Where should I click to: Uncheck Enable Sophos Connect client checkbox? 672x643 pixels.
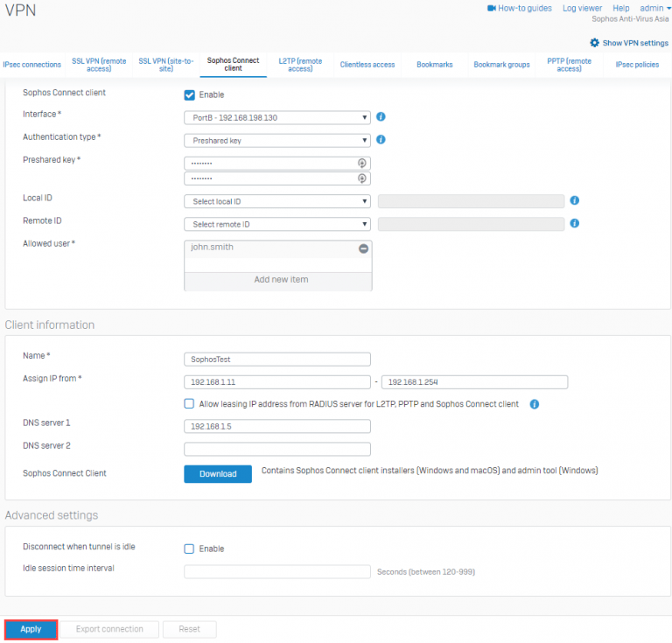click(189, 94)
